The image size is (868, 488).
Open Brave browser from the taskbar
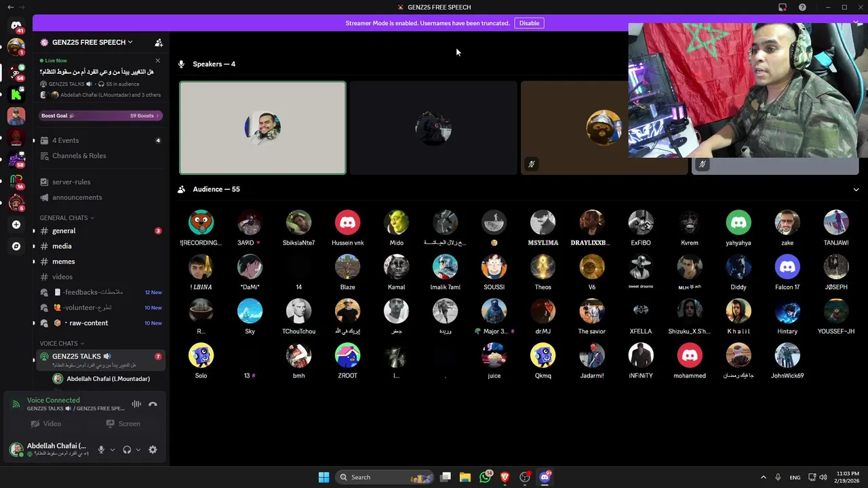(505, 477)
